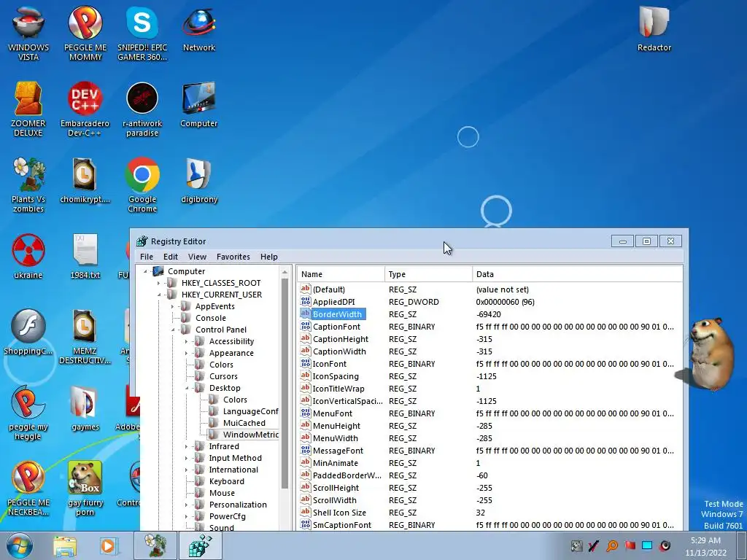
Task: Click the Data column header
Action: 578,274
